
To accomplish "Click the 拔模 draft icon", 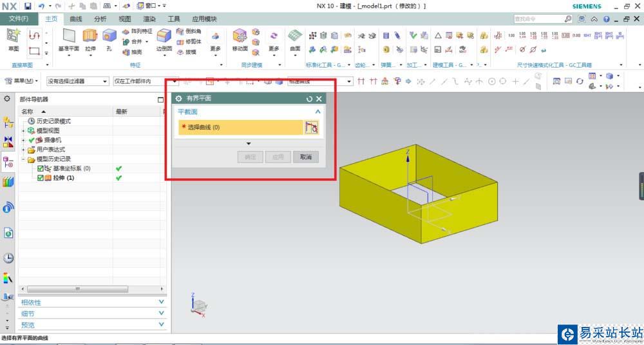I will click(x=180, y=52).
